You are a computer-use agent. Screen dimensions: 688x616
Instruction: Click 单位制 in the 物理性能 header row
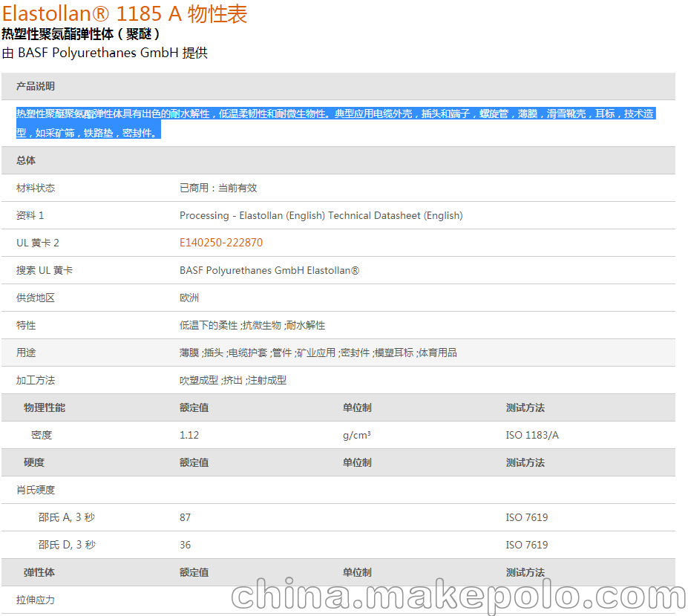(357, 407)
